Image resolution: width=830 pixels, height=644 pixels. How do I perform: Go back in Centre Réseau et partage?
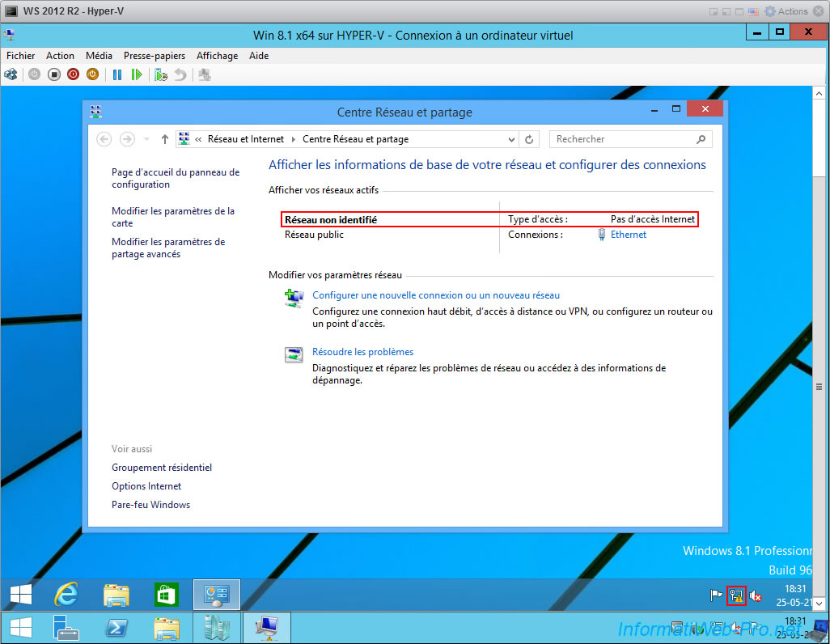(104, 139)
